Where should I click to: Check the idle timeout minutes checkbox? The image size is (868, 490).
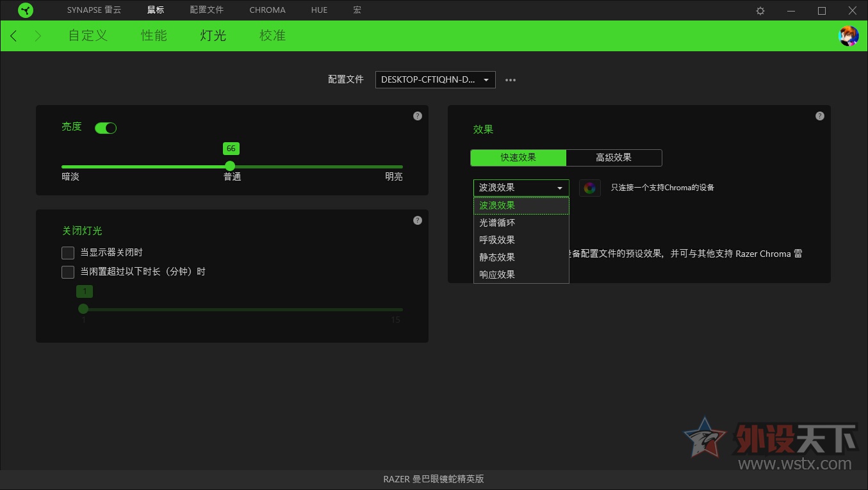coord(68,271)
